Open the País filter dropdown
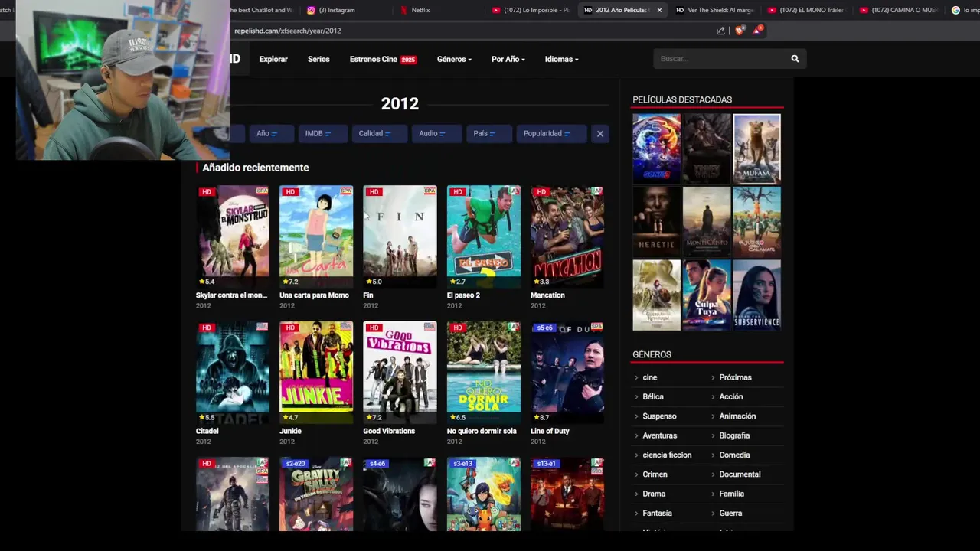 pyautogui.click(x=488, y=133)
